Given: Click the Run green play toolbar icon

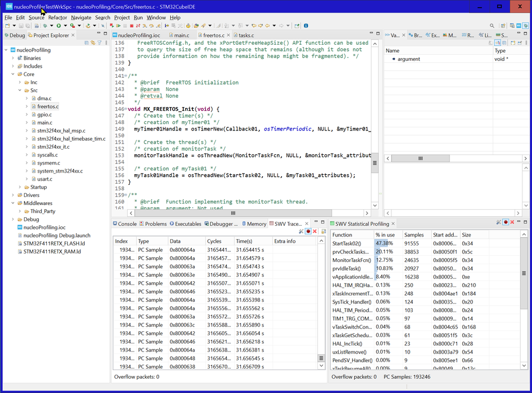Looking at the screenshot, I should pos(59,26).
